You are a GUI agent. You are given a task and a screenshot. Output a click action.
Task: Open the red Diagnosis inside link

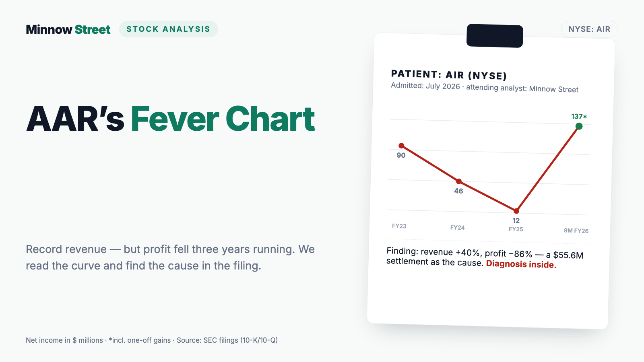(x=521, y=264)
